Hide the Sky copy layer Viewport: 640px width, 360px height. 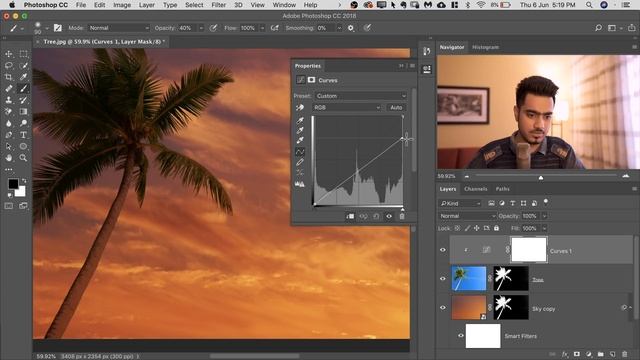coord(443,308)
